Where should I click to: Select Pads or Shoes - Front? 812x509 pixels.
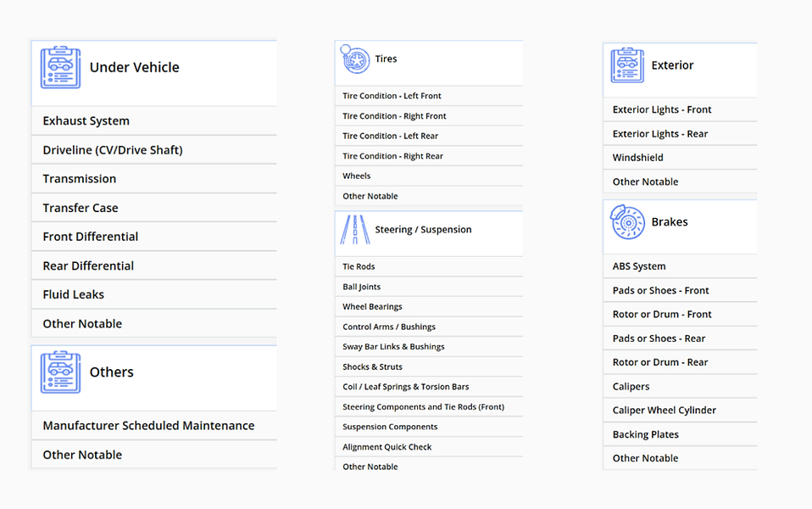coord(680,290)
